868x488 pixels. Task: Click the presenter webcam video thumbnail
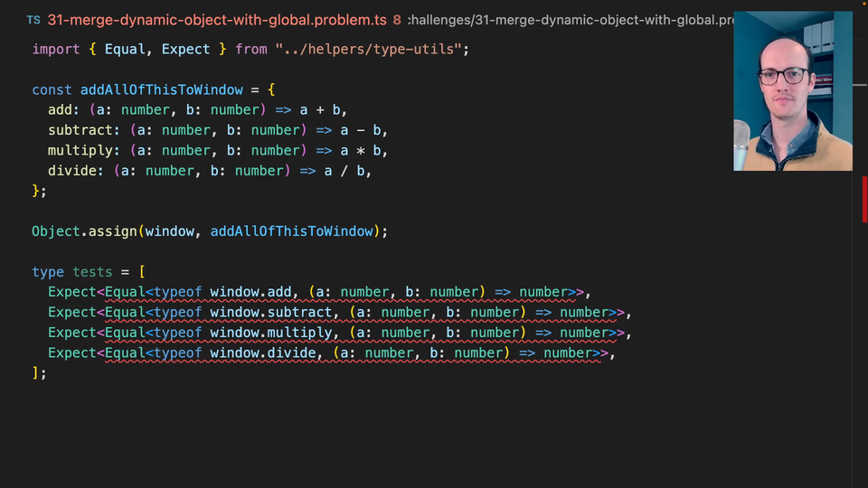(x=792, y=91)
